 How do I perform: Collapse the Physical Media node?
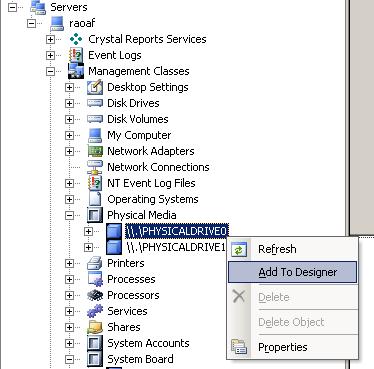coord(69,215)
